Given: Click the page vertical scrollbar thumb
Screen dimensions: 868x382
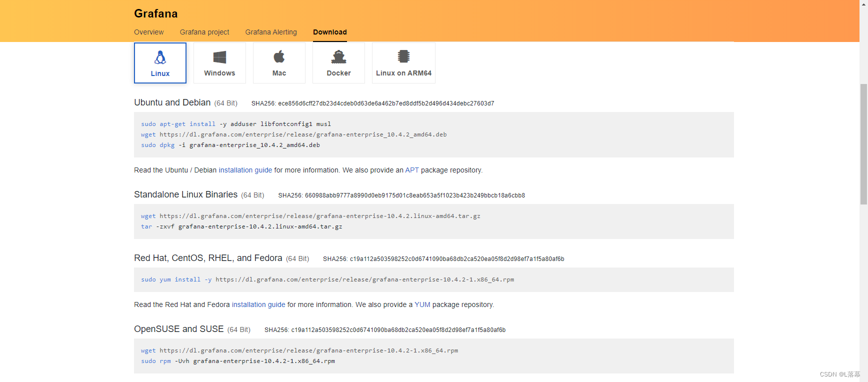Looking at the screenshot, I should pyautogui.click(x=863, y=144).
